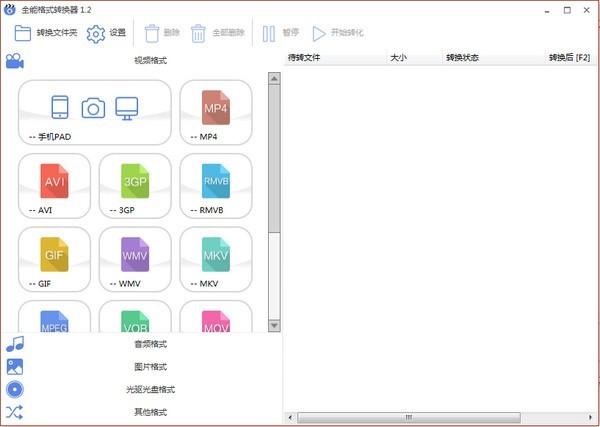Click the 全部删除 trash bin icon
Viewport: 600px width, 427px height.
(198, 33)
